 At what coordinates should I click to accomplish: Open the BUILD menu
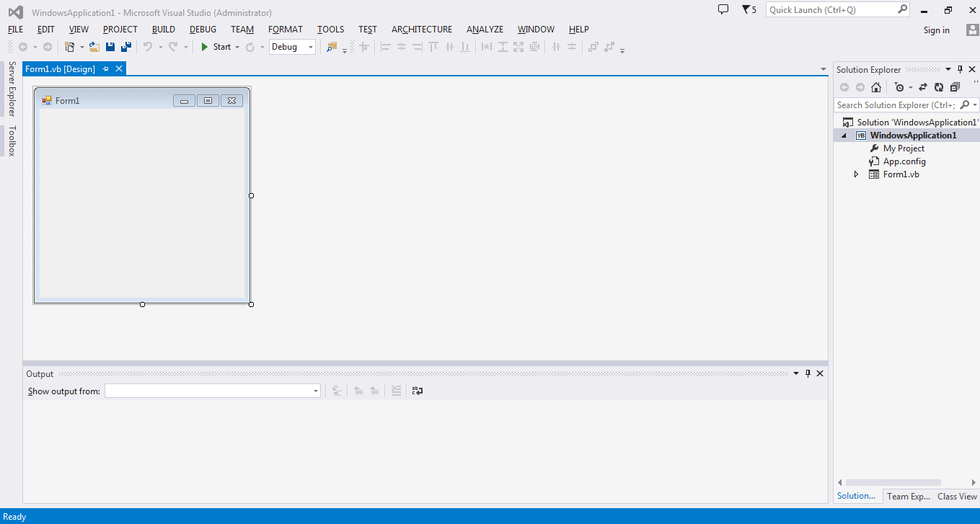pyautogui.click(x=164, y=30)
